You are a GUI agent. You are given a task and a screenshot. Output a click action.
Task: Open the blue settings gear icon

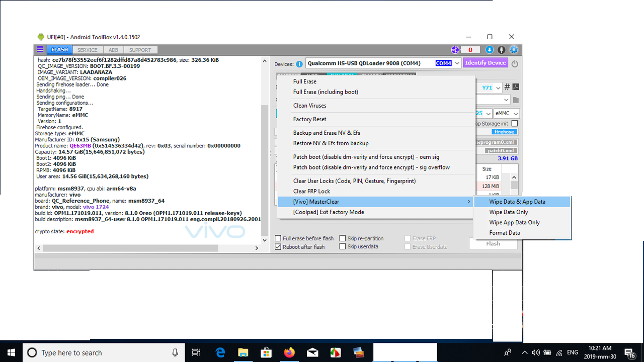click(514, 50)
